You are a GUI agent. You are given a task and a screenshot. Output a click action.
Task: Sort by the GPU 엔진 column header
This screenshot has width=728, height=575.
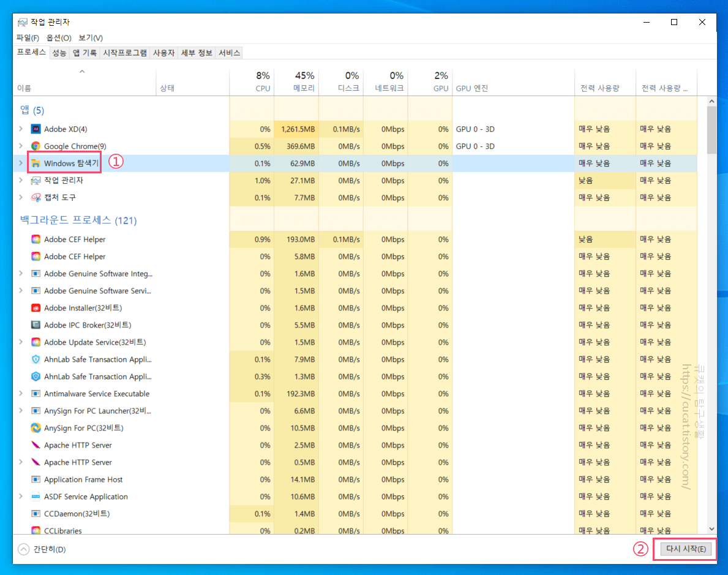(514, 81)
